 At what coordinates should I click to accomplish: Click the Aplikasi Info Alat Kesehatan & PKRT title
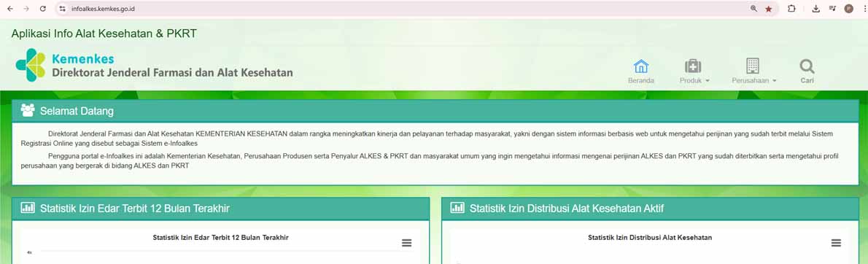pos(104,34)
